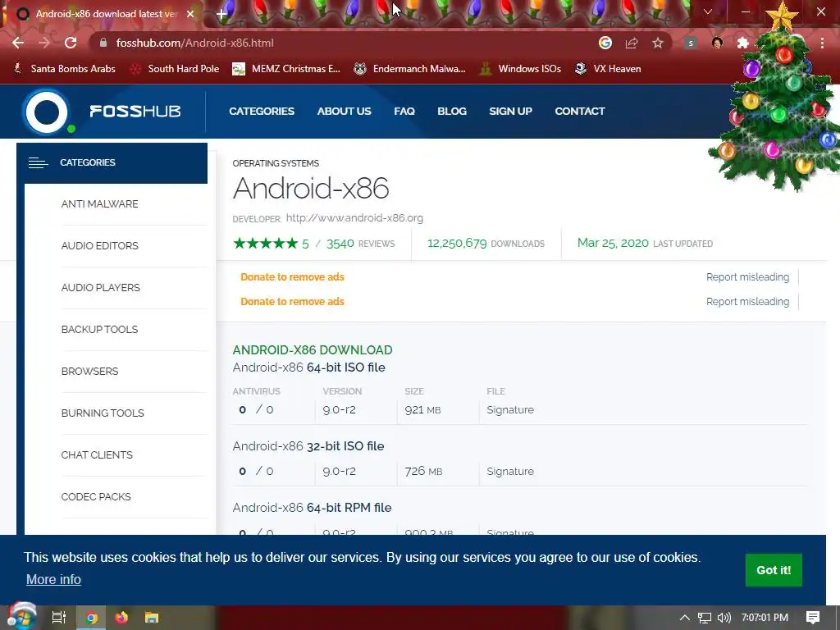Open Signature for the 726 MB file

pos(510,472)
